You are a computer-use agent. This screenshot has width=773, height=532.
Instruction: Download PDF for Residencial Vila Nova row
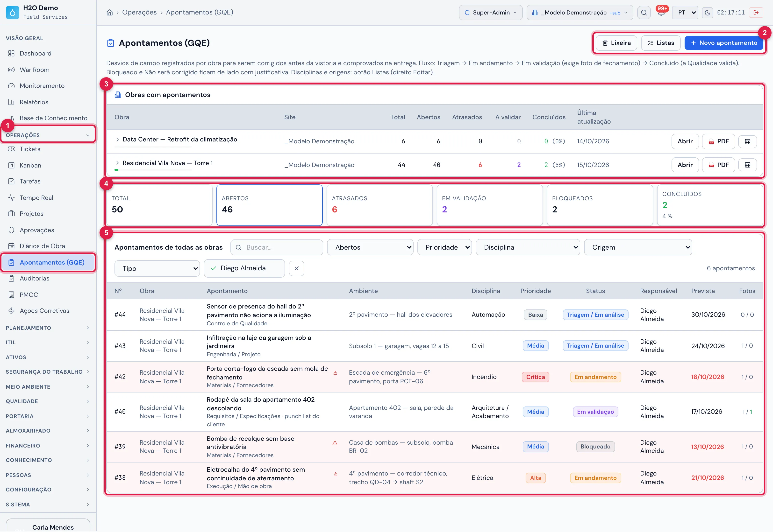[x=718, y=165]
